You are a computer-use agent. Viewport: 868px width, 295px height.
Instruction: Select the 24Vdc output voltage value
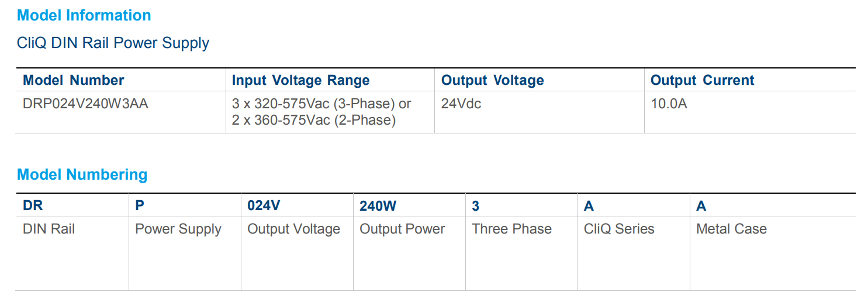coord(461,104)
